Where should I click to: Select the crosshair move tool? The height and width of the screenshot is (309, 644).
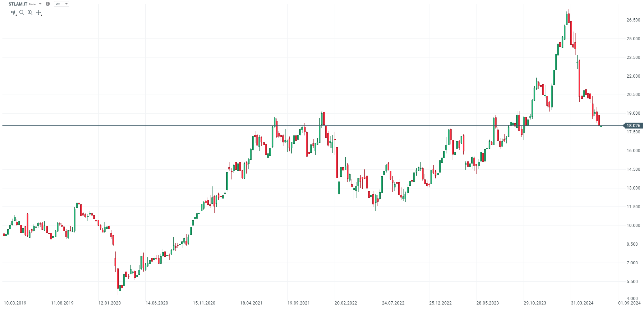pos(39,13)
